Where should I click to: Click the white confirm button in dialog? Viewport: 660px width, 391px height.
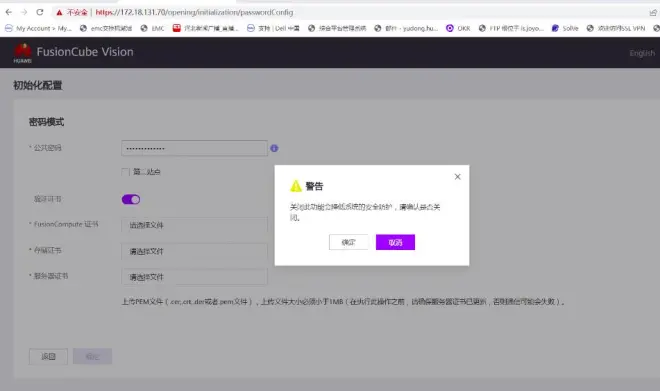coord(349,242)
